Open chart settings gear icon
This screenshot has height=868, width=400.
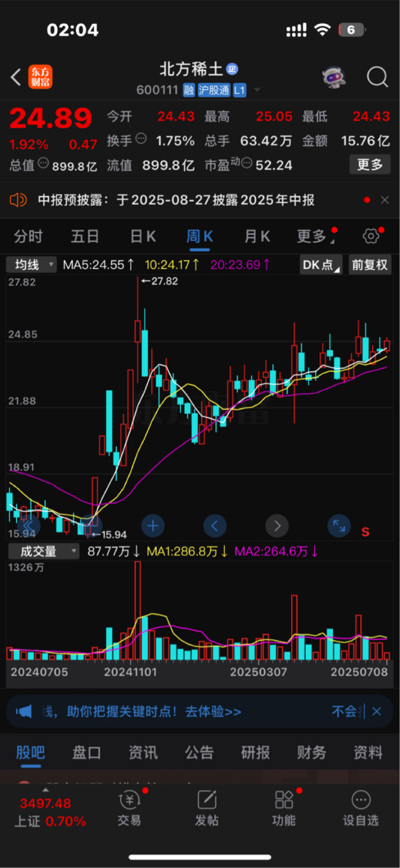[x=371, y=236]
